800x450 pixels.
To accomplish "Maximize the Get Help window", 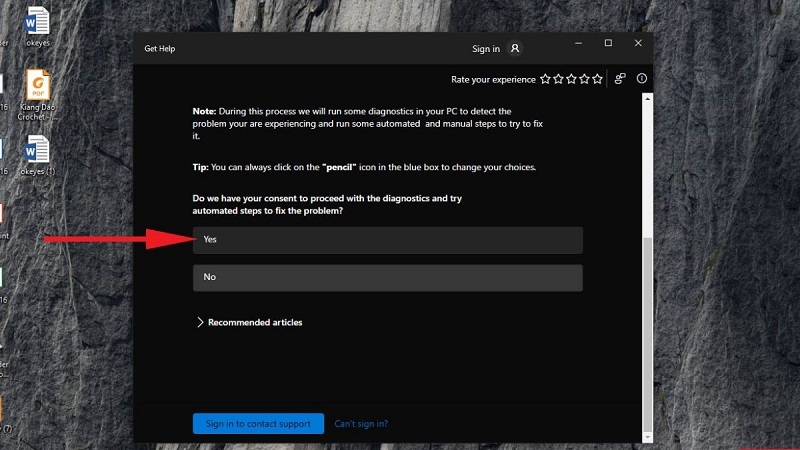I will pyautogui.click(x=608, y=44).
